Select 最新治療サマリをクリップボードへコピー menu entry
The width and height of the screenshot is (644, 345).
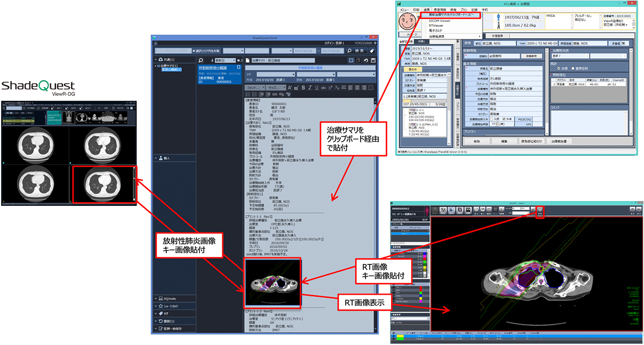pyautogui.click(x=452, y=15)
